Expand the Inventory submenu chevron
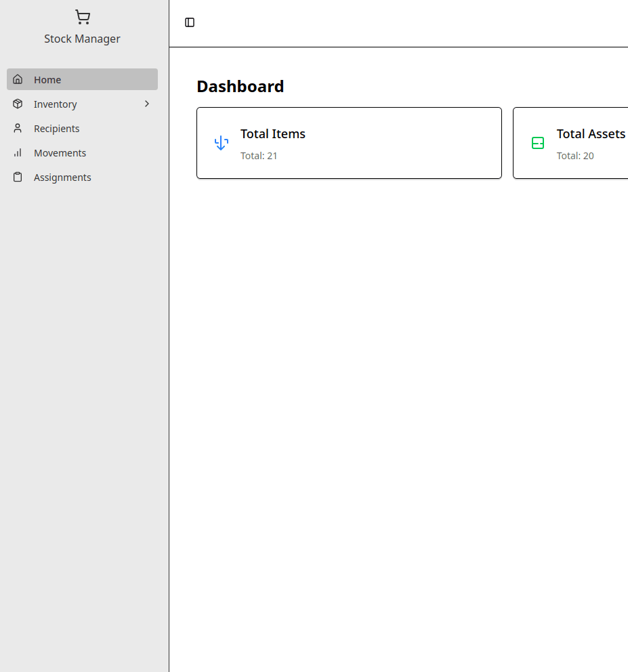Image resolution: width=628 pixels, height=672 pixels. (x=147, y=104)
